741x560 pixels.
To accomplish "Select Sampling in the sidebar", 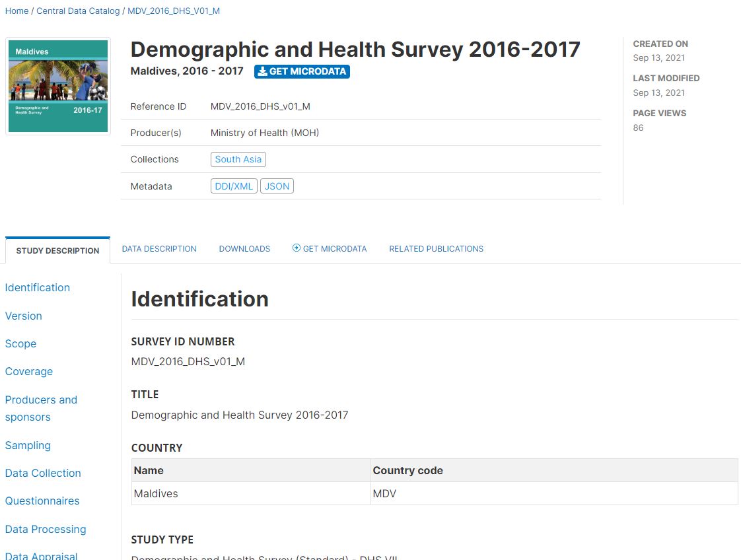I will click(x=28, y=445).
